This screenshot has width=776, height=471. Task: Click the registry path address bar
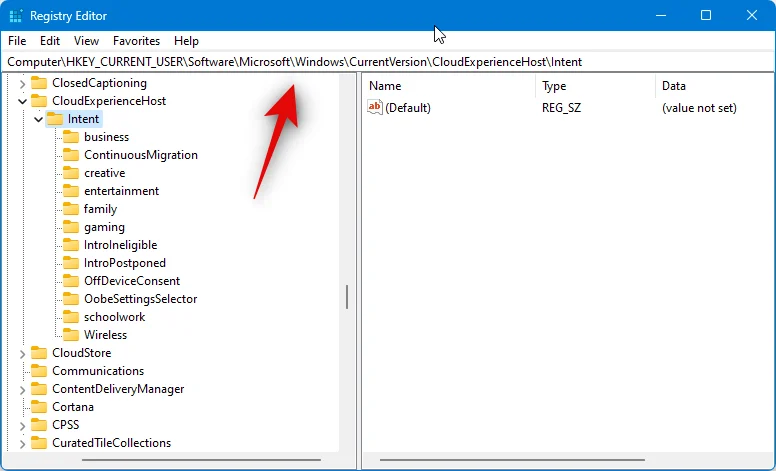click(x=388, y=62)
